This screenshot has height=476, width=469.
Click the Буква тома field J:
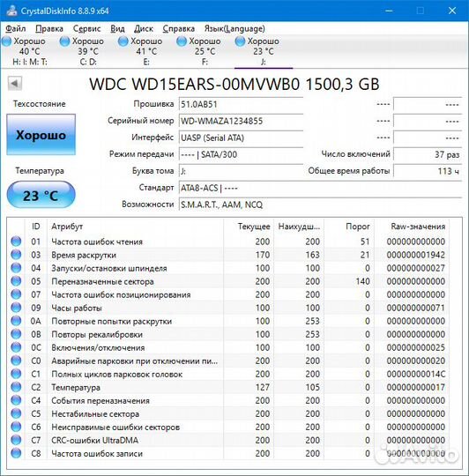[241, 171]
